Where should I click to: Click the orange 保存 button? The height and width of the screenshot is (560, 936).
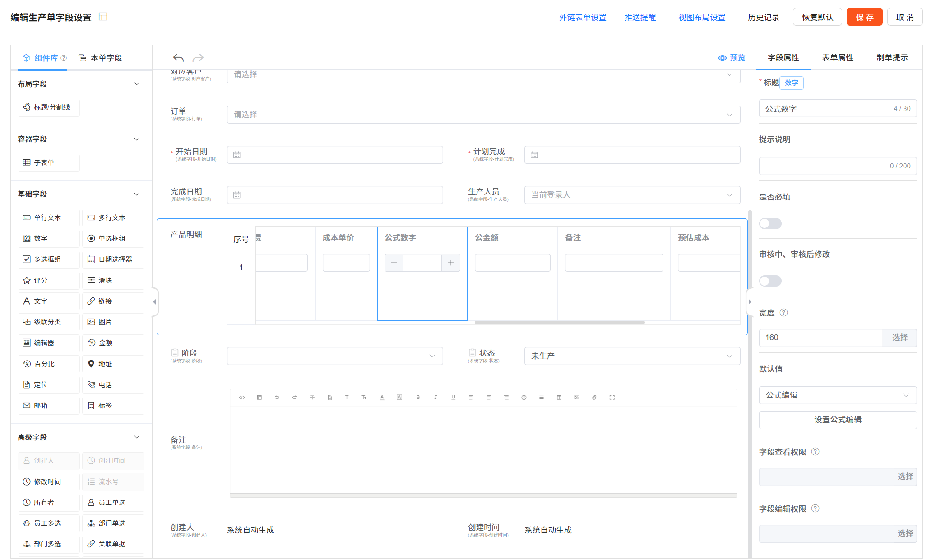coord(864,17)
